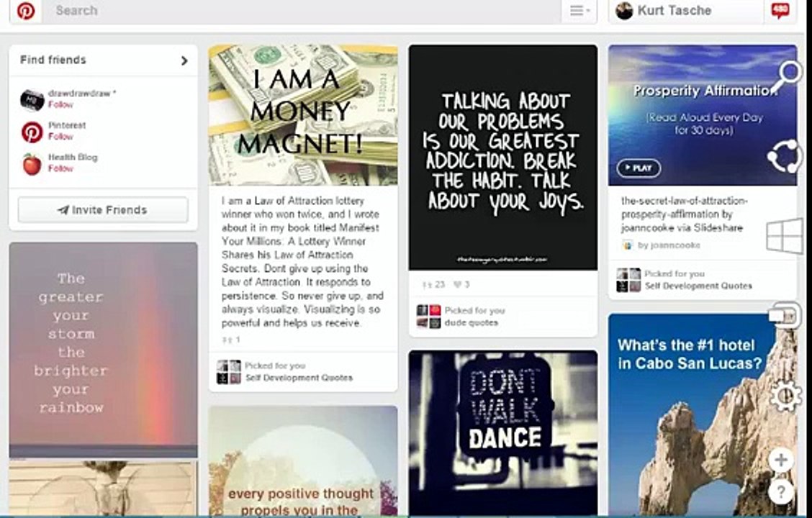Click the PLAY button on Prosperity Affirmation
Image resolution: width=812 pixels, height=518 pixels.
(639, 168)
